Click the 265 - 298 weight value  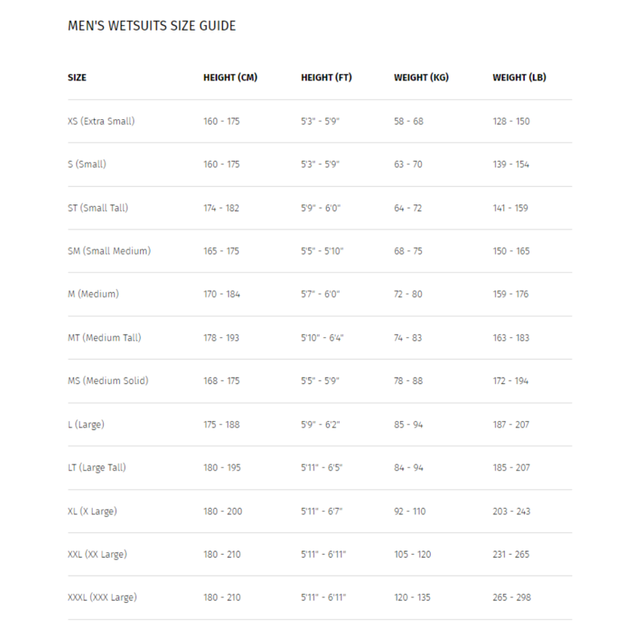512,597
